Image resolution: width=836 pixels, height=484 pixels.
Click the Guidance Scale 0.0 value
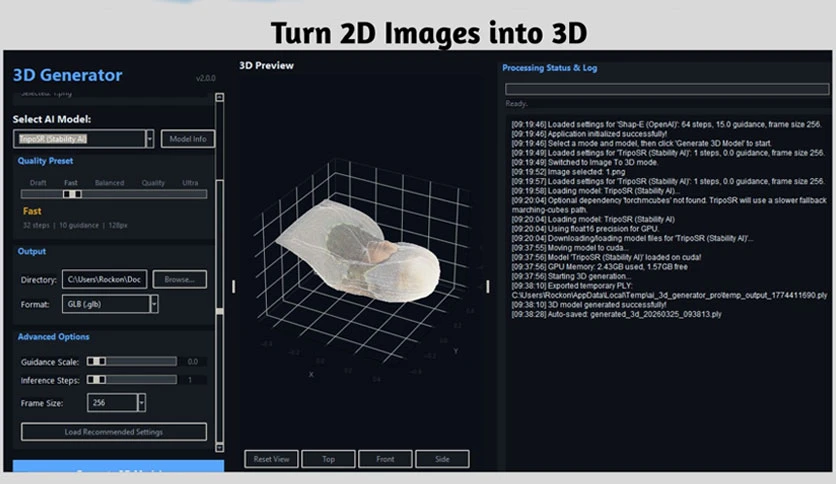click(192, 362)
